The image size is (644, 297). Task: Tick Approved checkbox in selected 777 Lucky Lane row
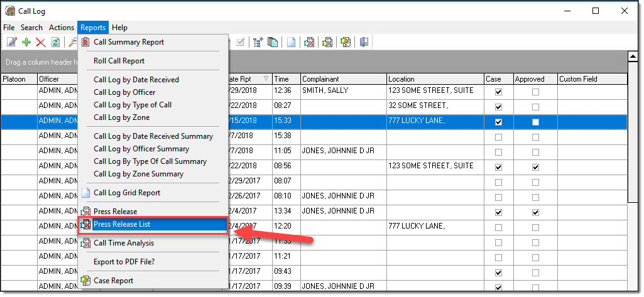point(535,122)
